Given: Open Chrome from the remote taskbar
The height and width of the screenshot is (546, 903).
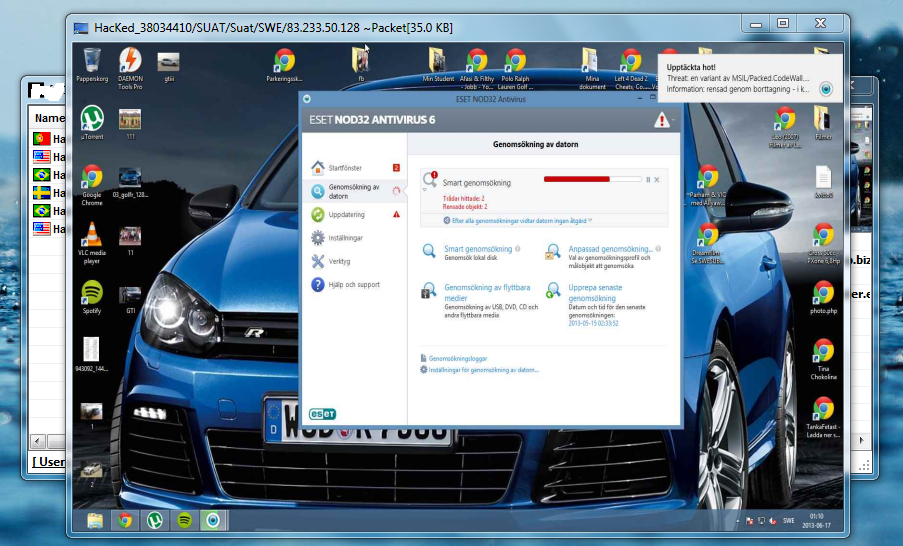Looking at the screenshot, I should pos(124,521).
